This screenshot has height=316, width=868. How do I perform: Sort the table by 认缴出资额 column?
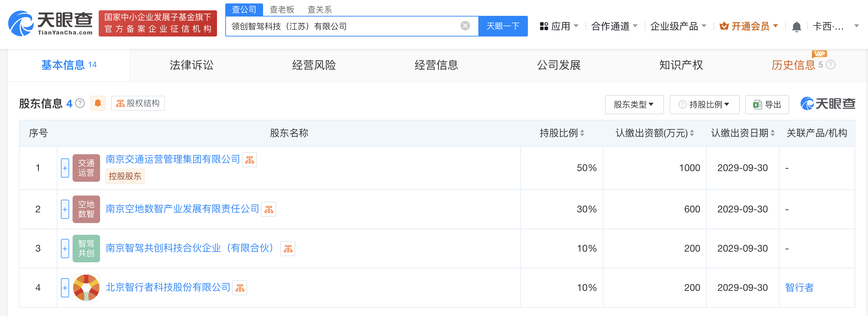[692, 133]
